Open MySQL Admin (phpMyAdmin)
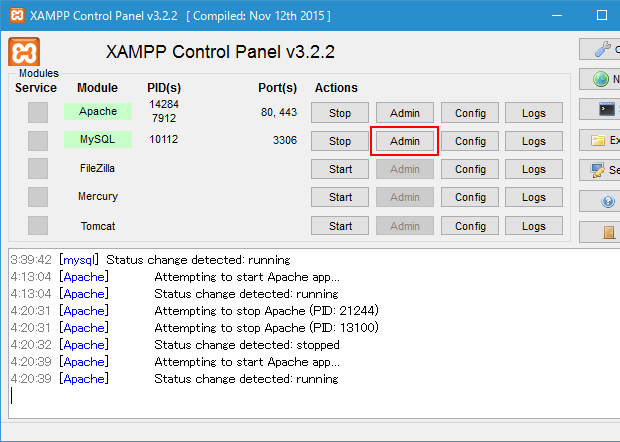Screen dimensions: 620x442 (405, 141)
